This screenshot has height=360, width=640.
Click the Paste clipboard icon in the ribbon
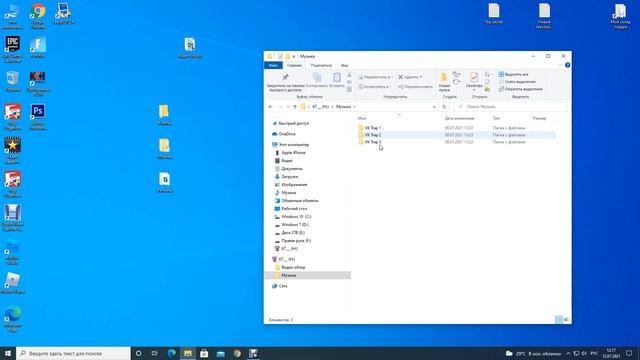337,77
